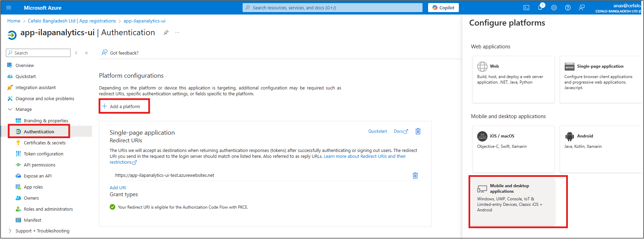This screenshot has width=644, height=239.
Task: Click the Certificates & secrets key icon
Action: click(18, 143)
